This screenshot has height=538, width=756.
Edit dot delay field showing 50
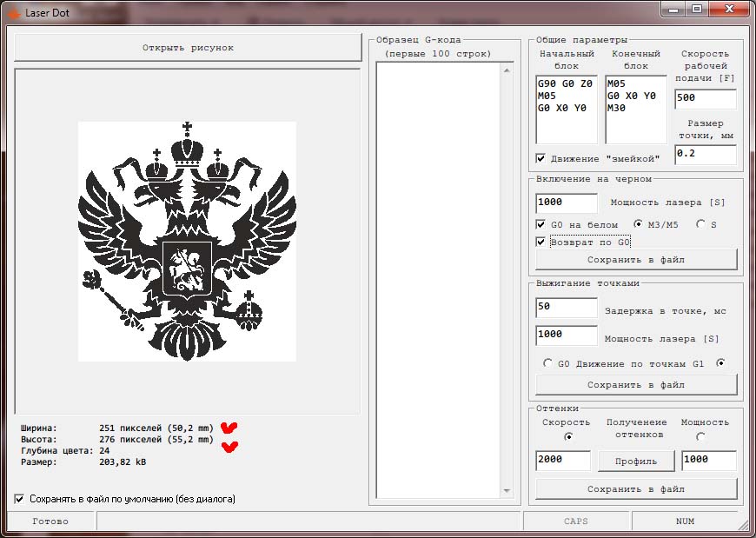[567, 307]
